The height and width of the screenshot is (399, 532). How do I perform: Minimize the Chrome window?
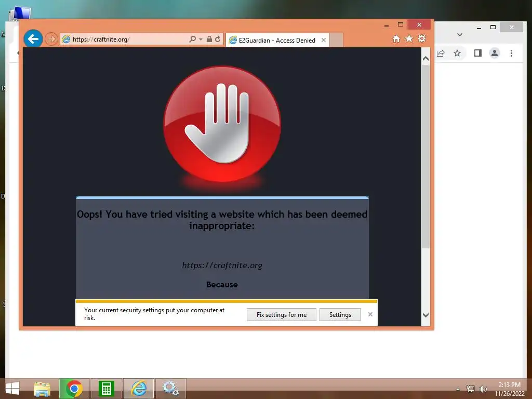point(479,28)
